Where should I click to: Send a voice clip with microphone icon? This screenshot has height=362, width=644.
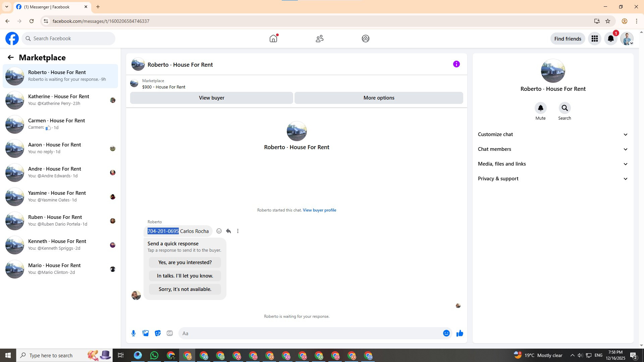pyautogui.click(x=133, y=333)
